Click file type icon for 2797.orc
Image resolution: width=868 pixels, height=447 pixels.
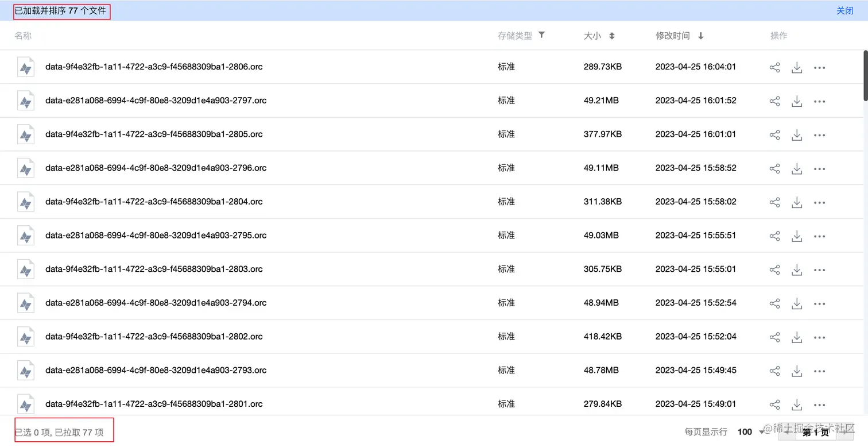[25, 101]
